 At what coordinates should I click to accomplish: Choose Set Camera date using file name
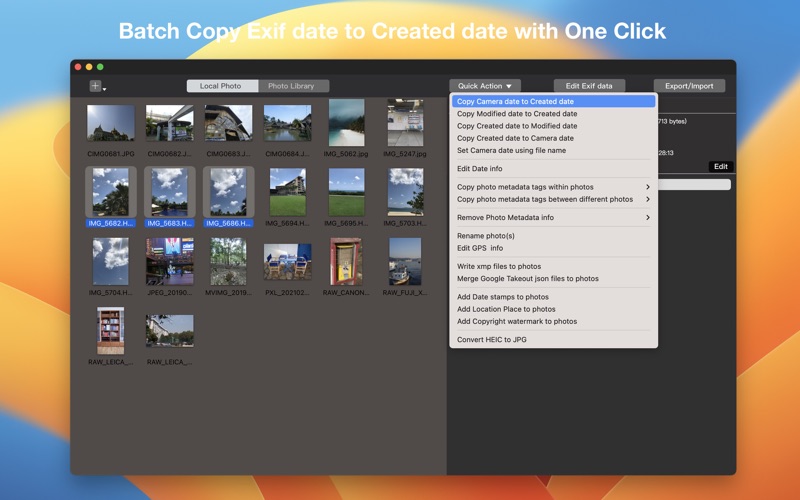(x=553, y=151)
